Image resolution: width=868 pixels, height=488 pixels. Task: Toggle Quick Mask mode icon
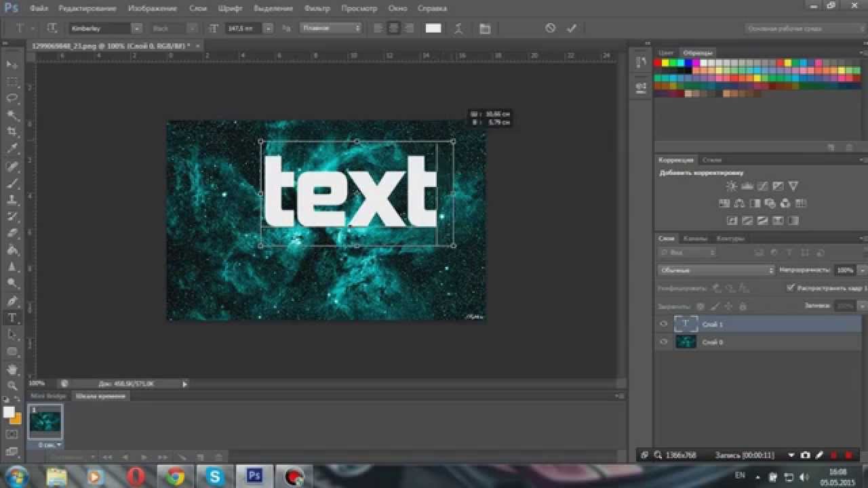point(12,434)
